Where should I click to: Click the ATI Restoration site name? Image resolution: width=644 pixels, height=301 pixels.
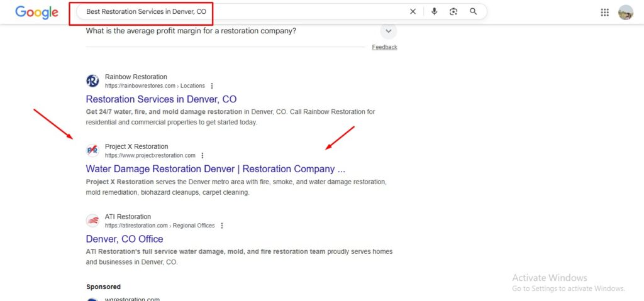point(128,216)
